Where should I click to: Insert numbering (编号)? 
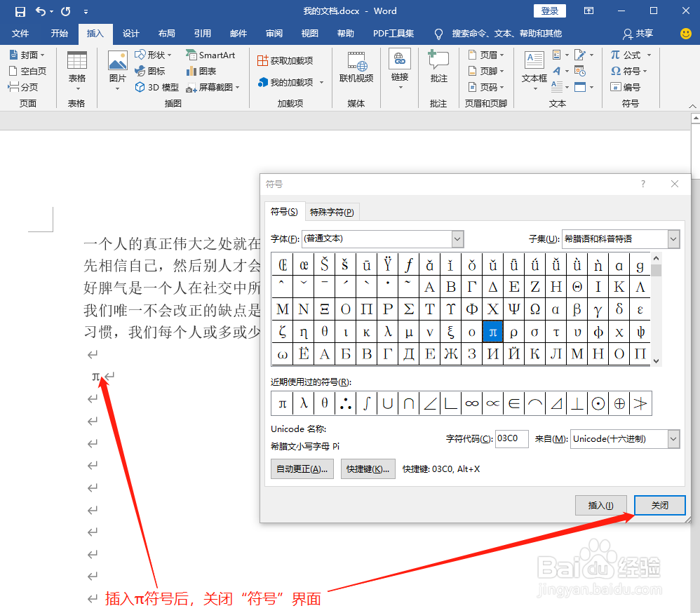626,87
